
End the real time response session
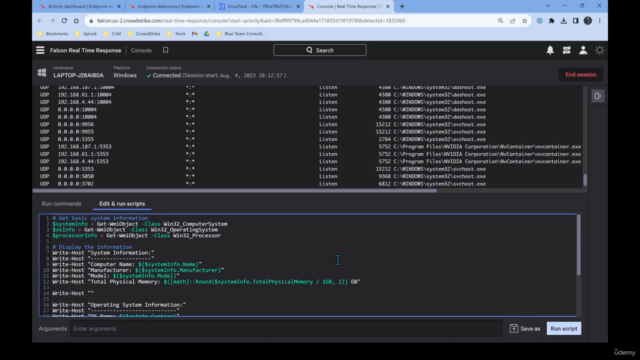[581, 75]
